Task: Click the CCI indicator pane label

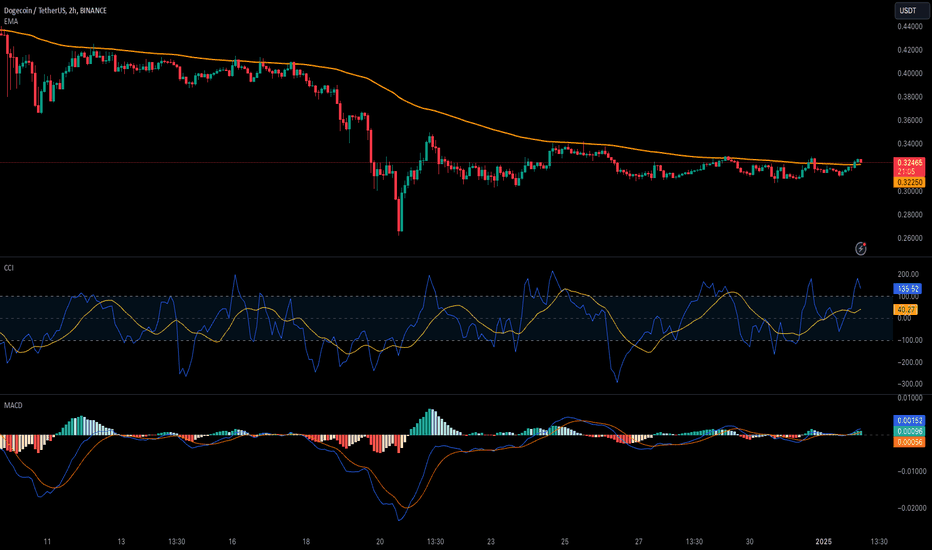Action: (9, 268)
